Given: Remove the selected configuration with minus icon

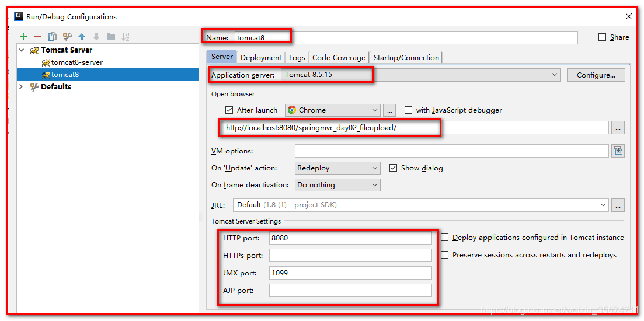Looking at the screenshot, I should (x=38, y=37).
